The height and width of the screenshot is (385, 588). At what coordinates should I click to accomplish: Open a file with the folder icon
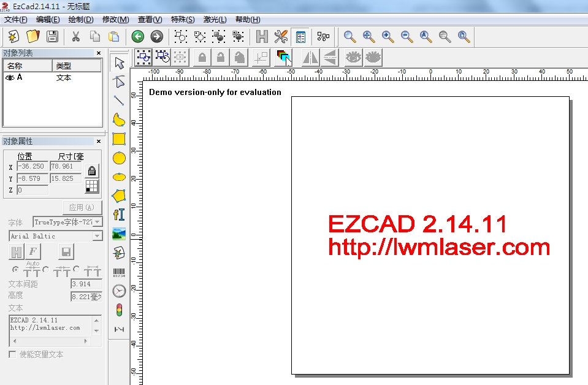(x=33, y=36)
